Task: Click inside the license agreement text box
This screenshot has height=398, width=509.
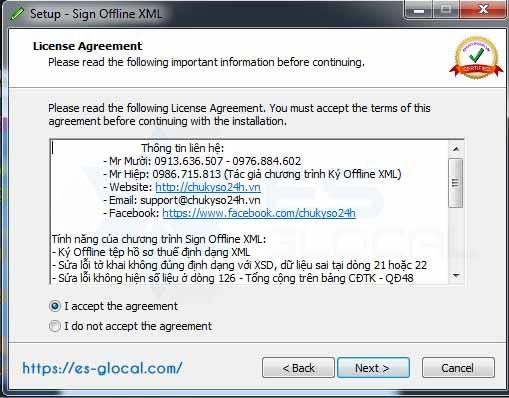Action: 249,212
